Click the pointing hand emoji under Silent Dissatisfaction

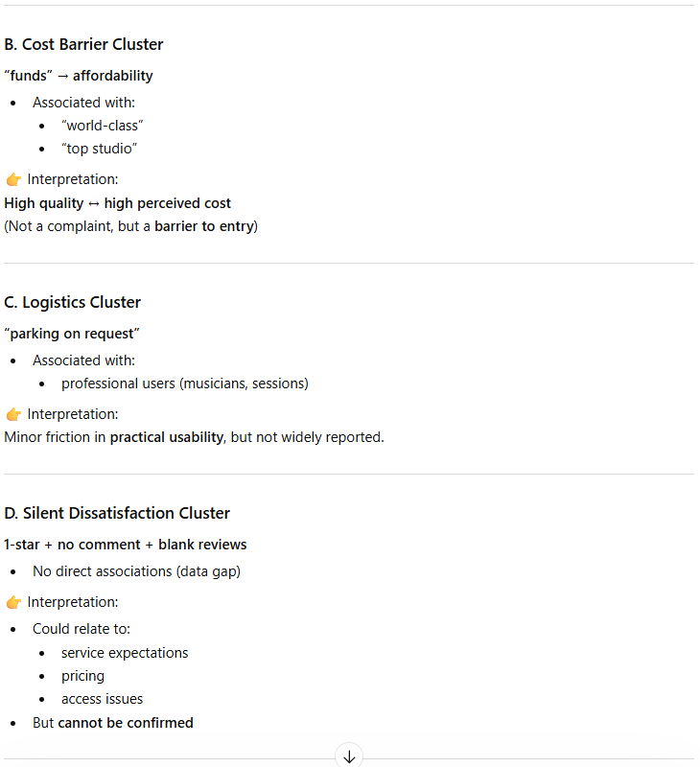pos(13,602)
